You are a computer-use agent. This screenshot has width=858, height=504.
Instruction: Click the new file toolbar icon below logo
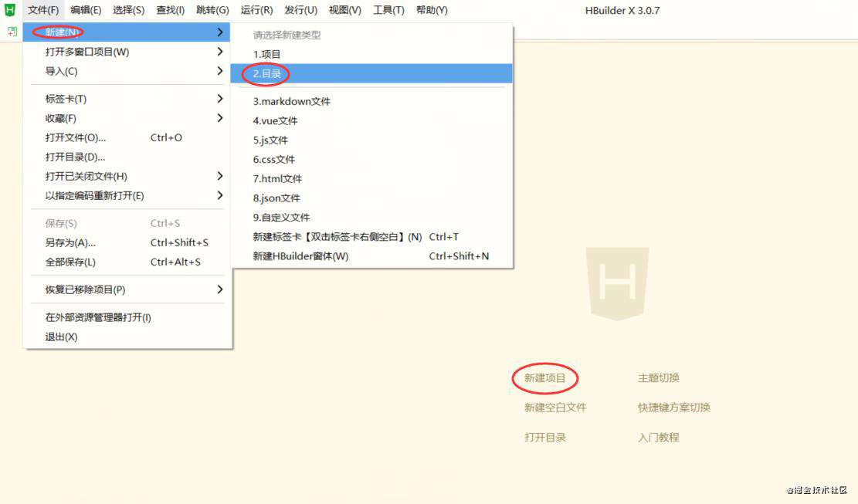12,32
